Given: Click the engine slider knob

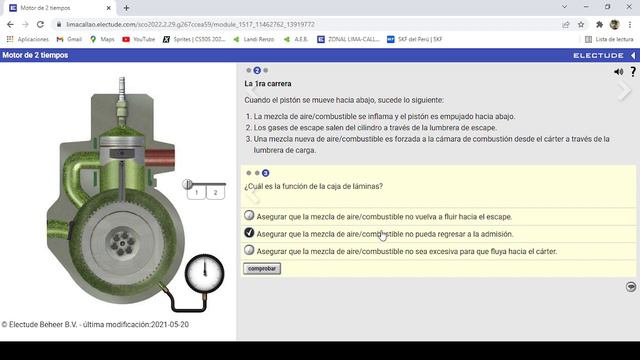Looking at the screenshot, I should (x=187, y=184).
